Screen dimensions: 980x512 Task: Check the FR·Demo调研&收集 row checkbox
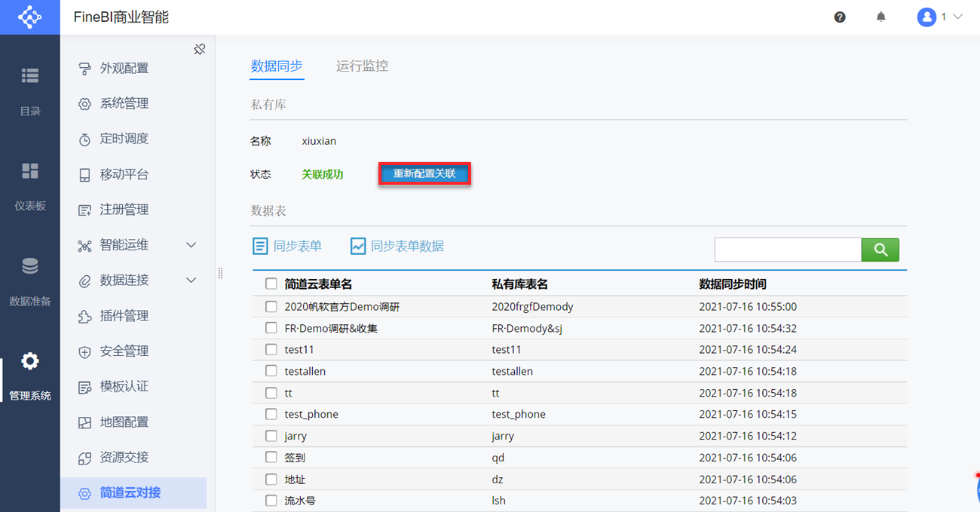pyautogui.click(x=271, y=329)
